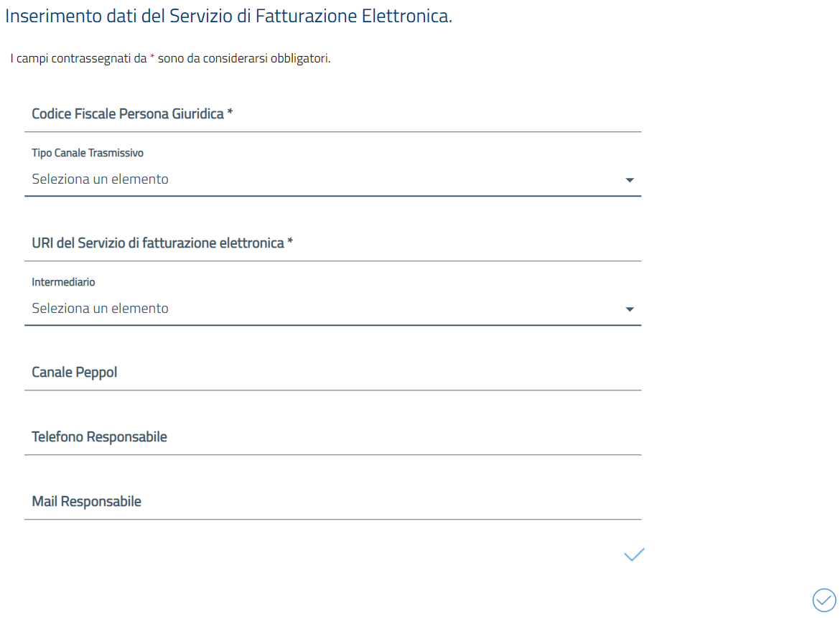Click the dropdown arrow for Intermediario
This screenshot has width=840, height=618.
coord(630,309)
